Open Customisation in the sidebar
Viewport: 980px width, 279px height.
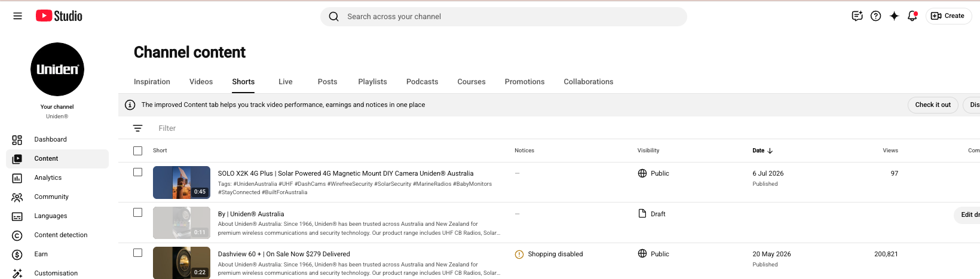click(x=57, y=273)
